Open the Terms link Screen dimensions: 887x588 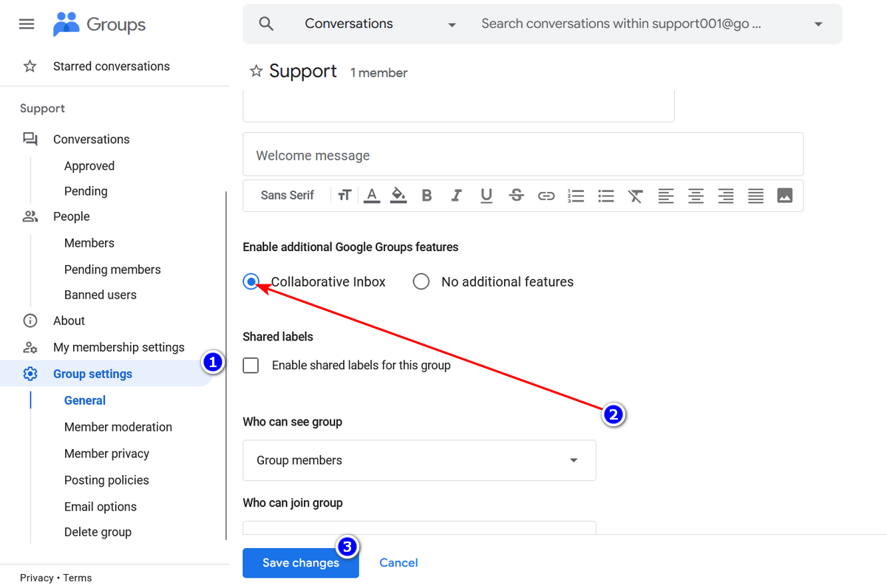pyautogui.click(x=78, y=578)
